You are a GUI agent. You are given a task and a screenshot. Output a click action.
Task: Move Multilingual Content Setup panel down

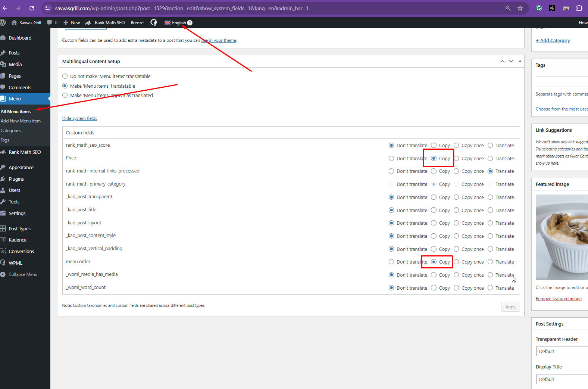pyautogui.click(x=511, y=61)
